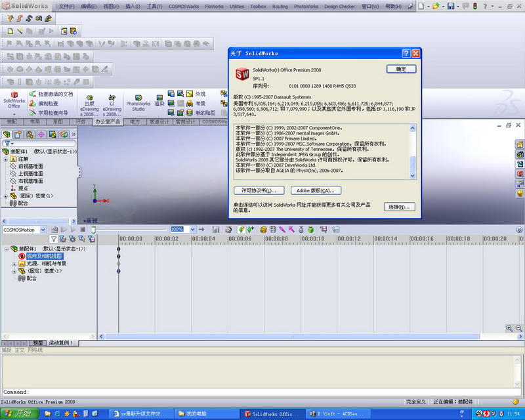Switch to the 管道设计 command tab
This screenshot has height=420, width=525.
click(x=159, y=121)
